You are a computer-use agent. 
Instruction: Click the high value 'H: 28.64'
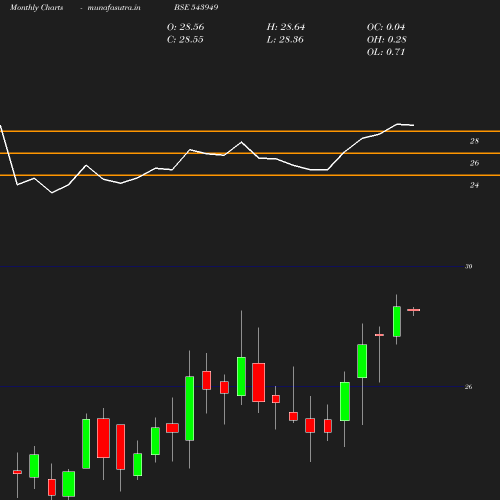[x=286, y=27]
